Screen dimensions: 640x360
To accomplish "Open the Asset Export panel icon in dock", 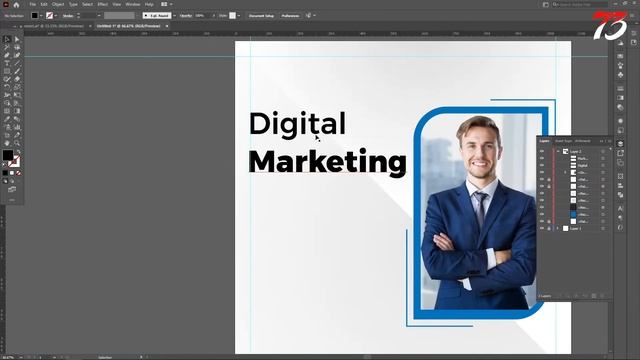I will (620, 153).
